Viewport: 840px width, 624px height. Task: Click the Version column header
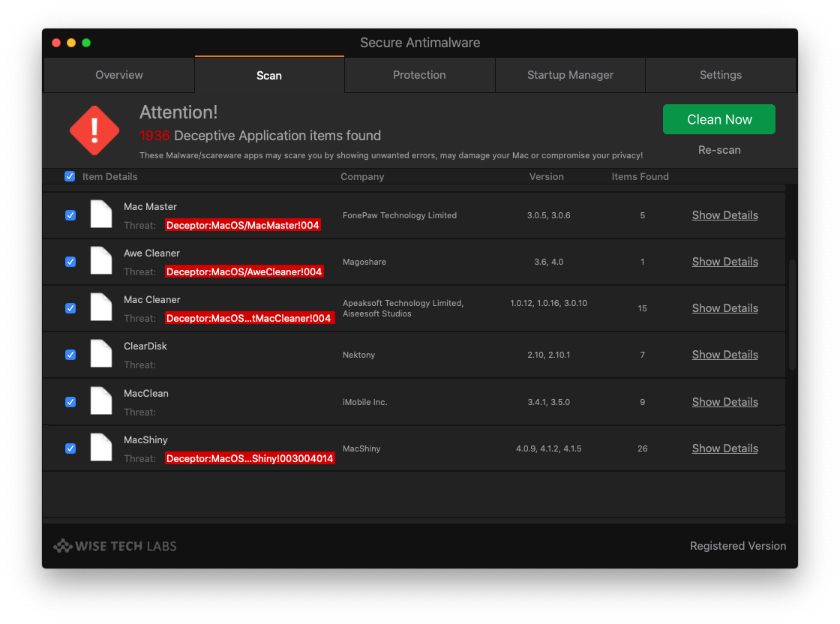547,177
